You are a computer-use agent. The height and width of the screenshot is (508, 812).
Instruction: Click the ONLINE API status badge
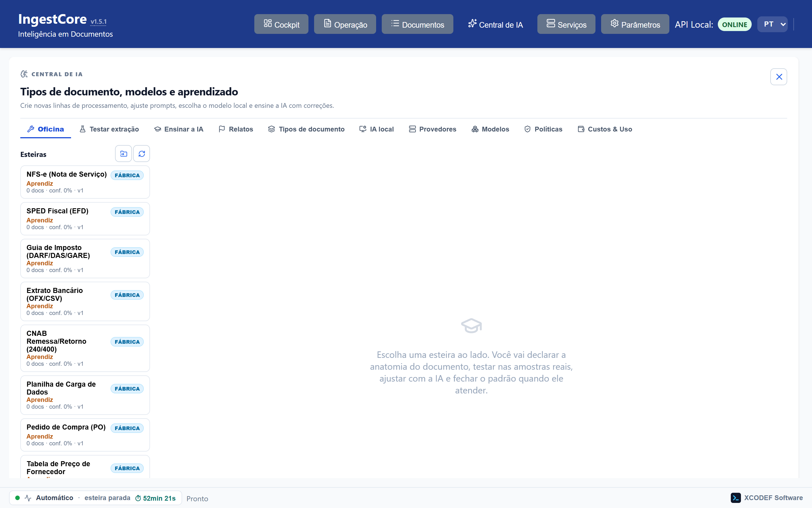coord(734,25)
